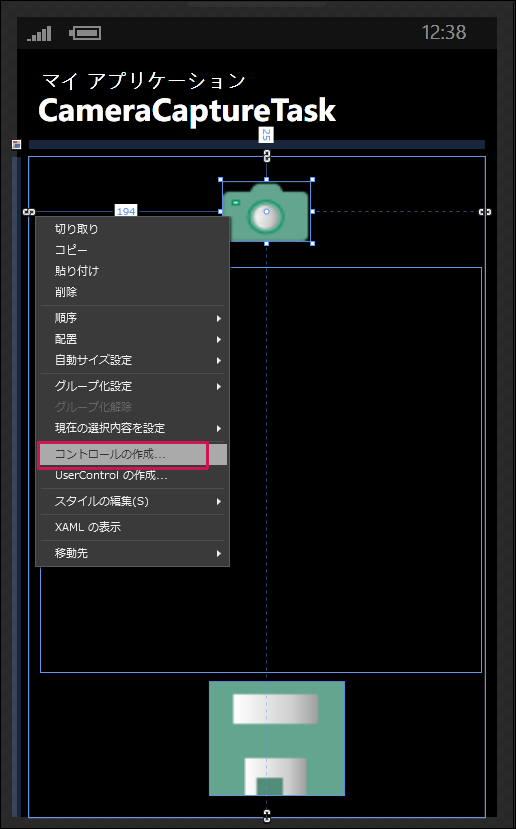Click the small grid marker icon left of row
The image size is (516, 829).
point(17,144)
